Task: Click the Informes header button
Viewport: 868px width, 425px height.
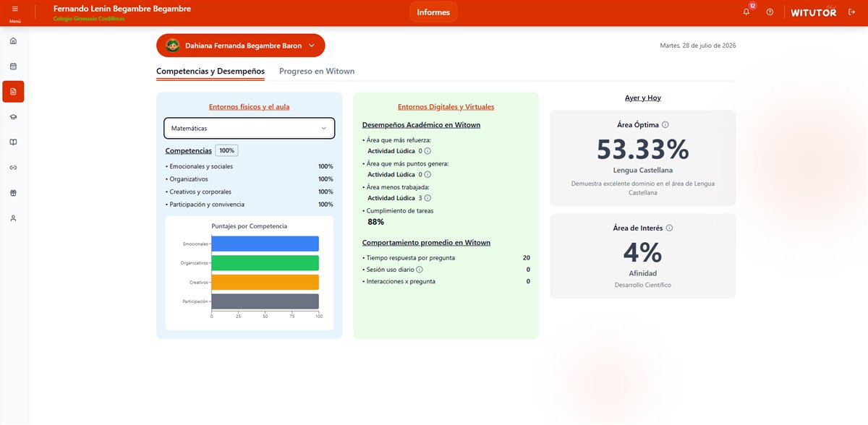Action: click(433, 12)
